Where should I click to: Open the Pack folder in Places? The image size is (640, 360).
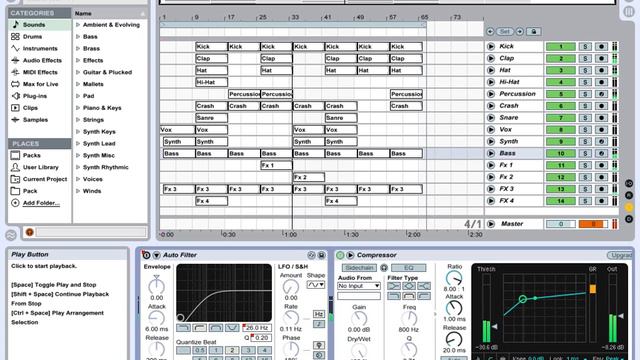[x=30, y=191]
